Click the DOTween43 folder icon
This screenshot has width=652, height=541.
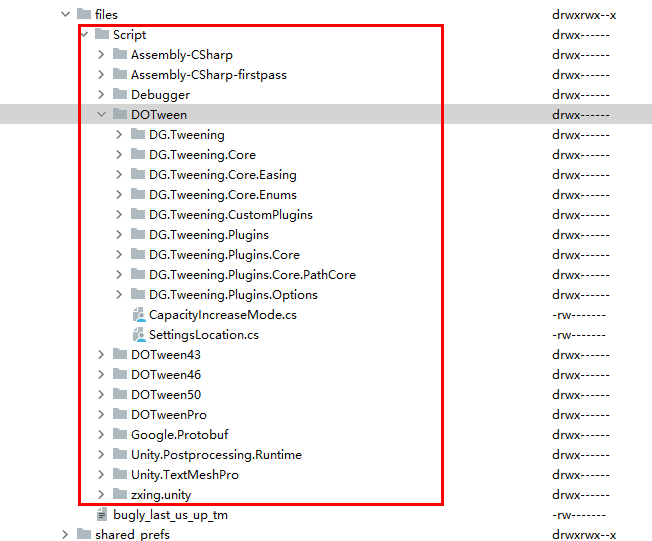tap(120, 353)
